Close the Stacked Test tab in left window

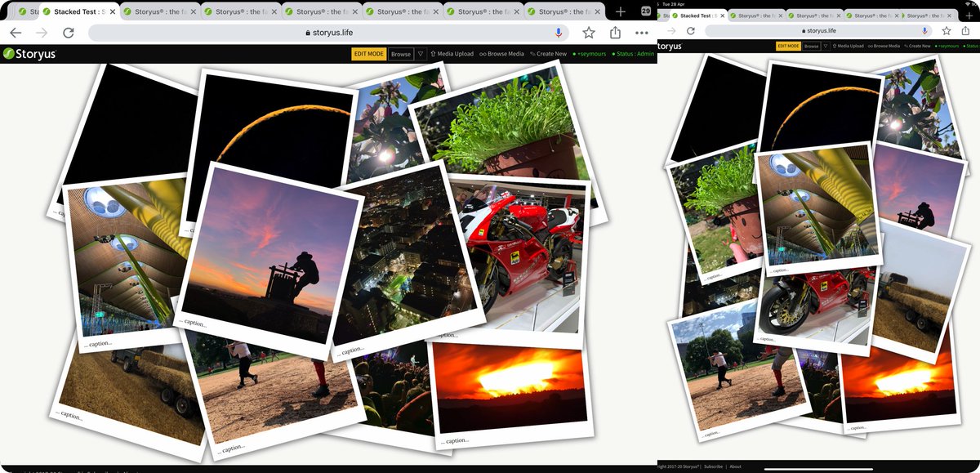[113, 12]
